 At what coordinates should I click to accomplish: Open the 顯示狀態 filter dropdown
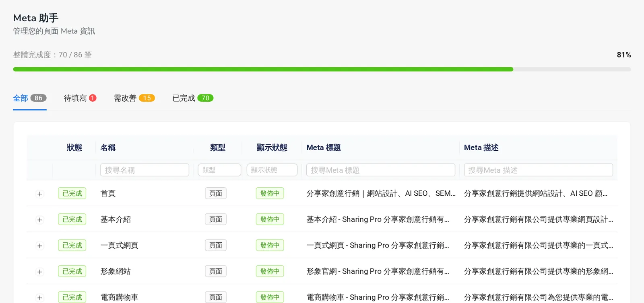pos(272,170)
